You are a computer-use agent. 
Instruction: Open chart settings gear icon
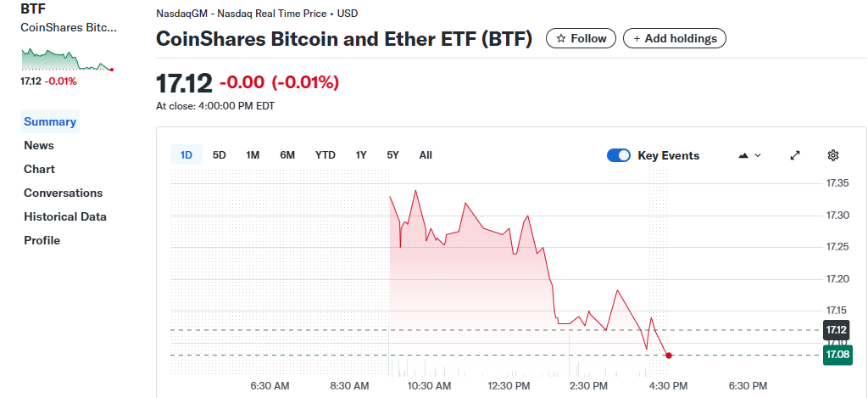(x=832, y=155)
